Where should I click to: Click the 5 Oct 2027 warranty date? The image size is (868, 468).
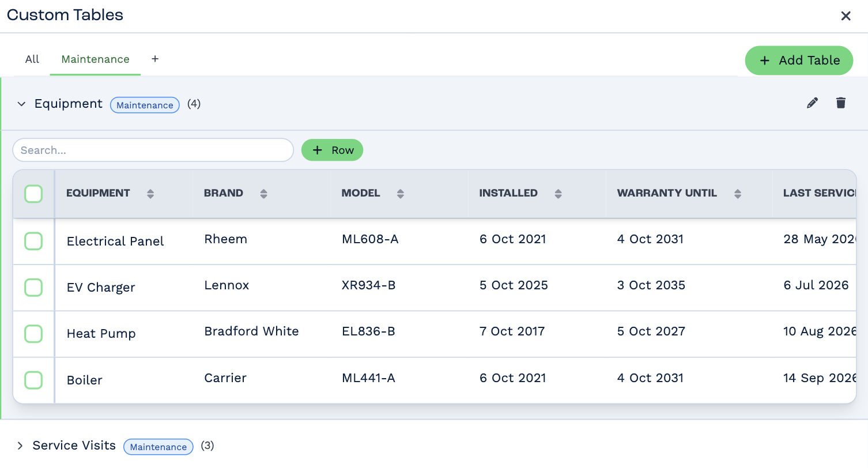click(651, 331)
